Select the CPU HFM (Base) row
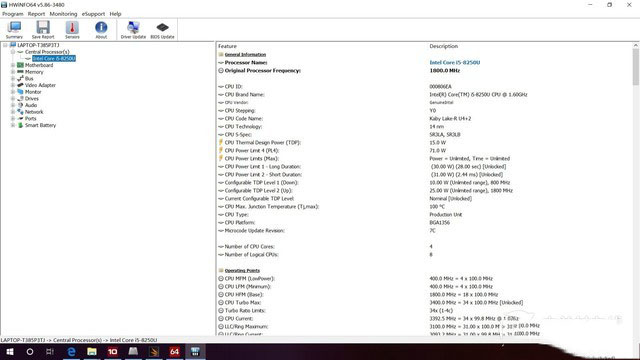This screenshot has height=360, width=640. pos(424,295)
